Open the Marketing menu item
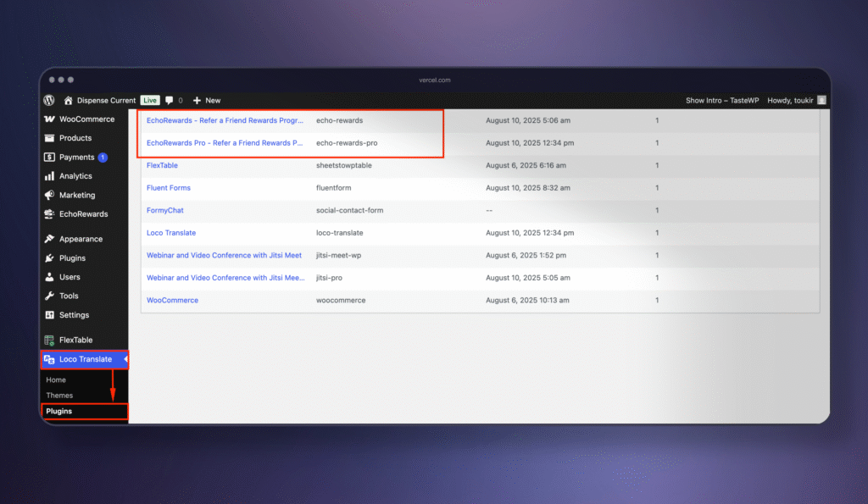 pos(77,195)
